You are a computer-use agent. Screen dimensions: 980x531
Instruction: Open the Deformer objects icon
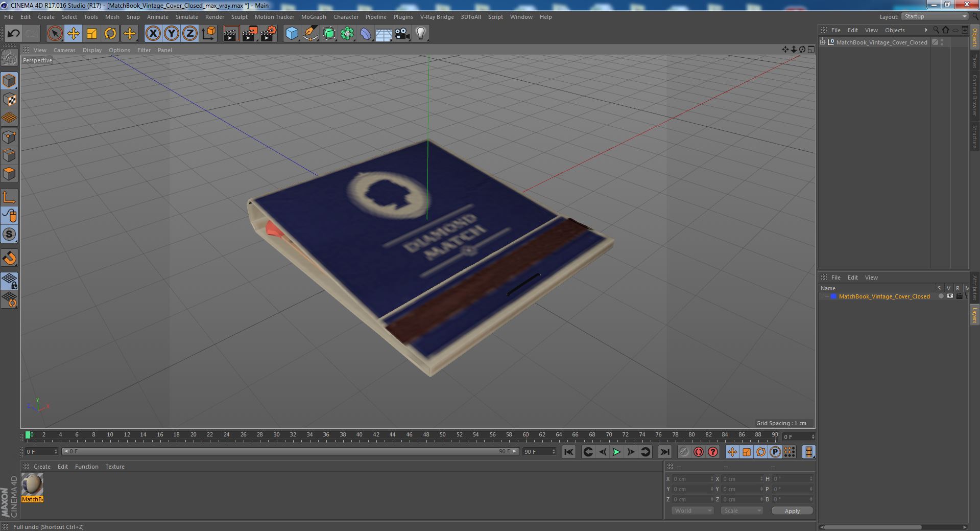click(366, 34)
